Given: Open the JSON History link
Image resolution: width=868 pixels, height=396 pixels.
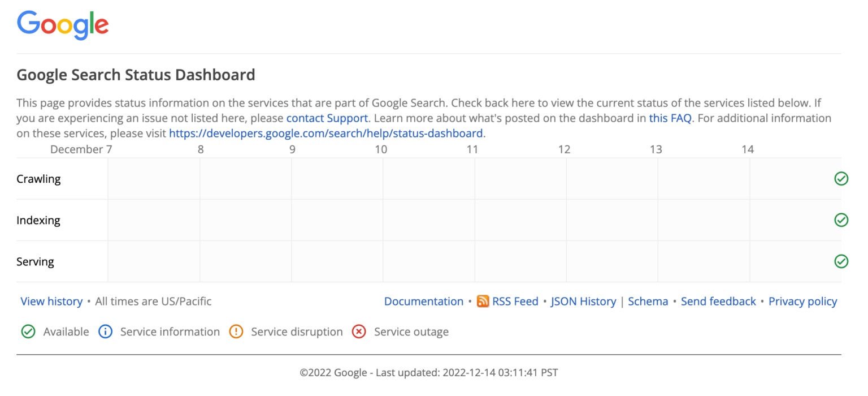Looking at the screenshot, I should pyautogui.click(x=583, y=302).
